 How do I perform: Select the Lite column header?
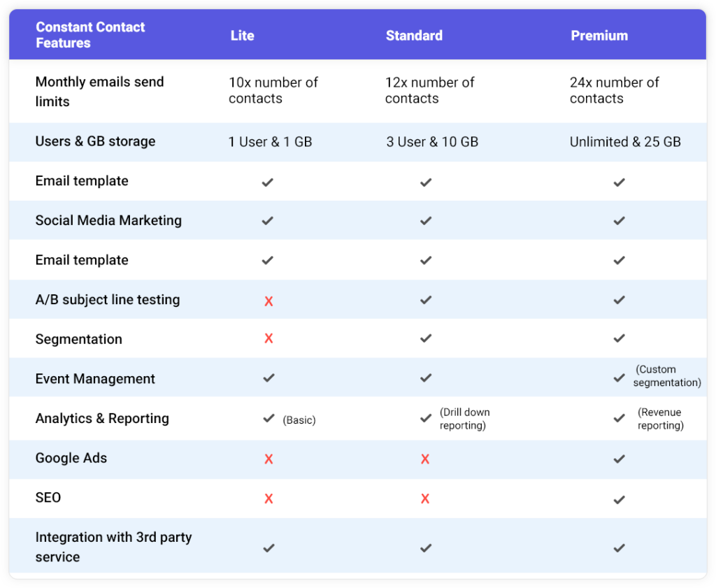(242, 35)
